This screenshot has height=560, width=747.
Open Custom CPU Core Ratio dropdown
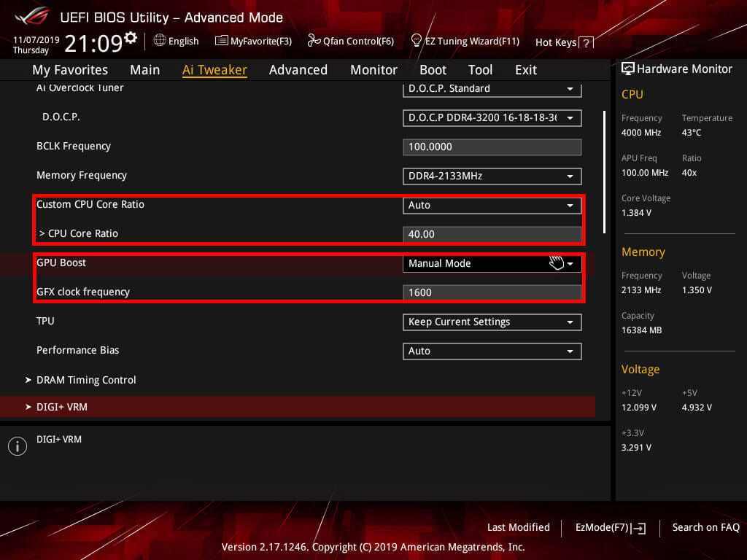[492, 205]
